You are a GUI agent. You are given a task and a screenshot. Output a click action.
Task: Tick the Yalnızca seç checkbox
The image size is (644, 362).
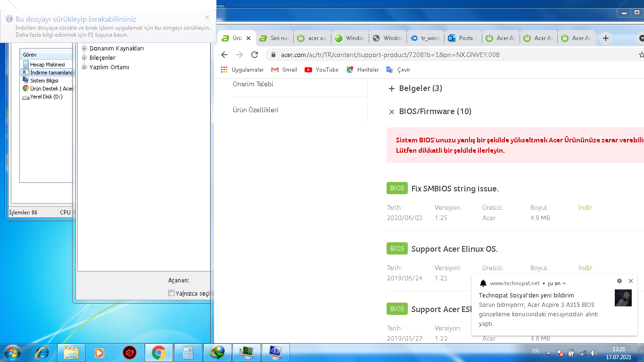click(x=171, y=293)
